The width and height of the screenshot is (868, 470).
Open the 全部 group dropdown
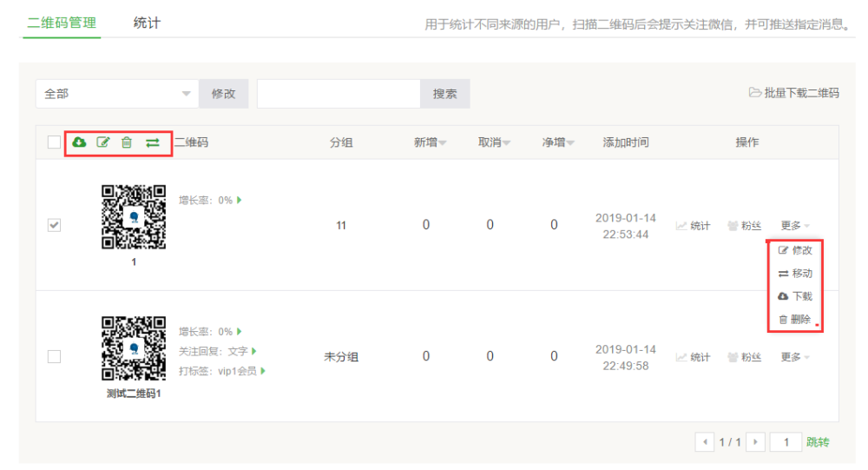117,94
